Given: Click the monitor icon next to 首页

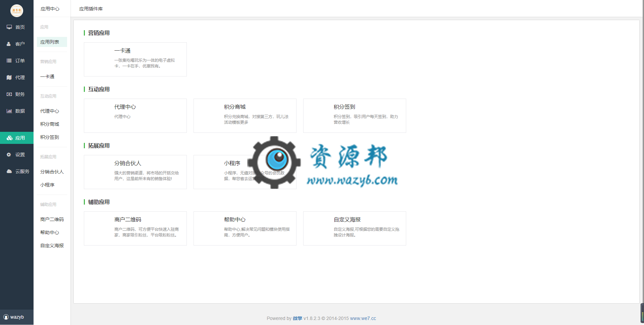Looking at the screenshot, I should 9,27.
